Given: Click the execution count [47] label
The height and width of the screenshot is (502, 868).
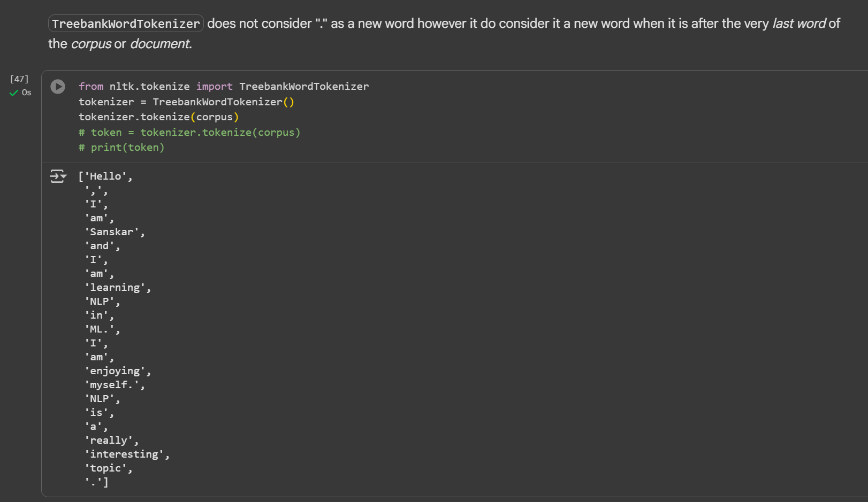Looking at the screenshot, I should click(19, 79).
